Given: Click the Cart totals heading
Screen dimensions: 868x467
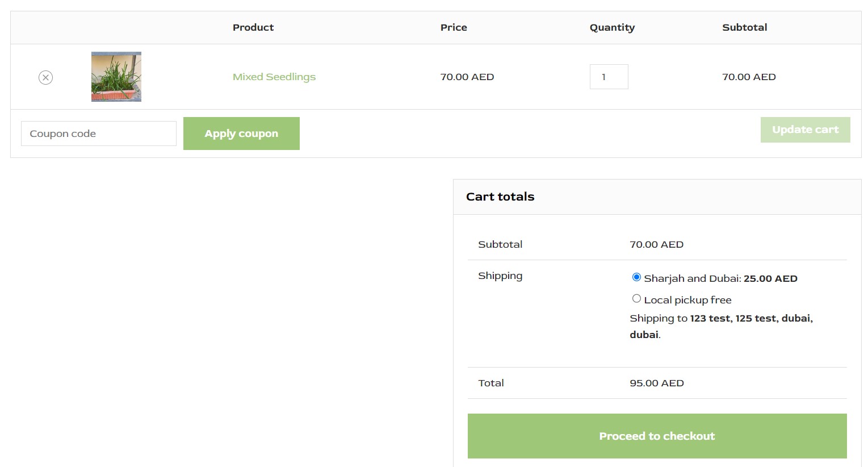Looking at the screenshot, I should pos(500,196).
